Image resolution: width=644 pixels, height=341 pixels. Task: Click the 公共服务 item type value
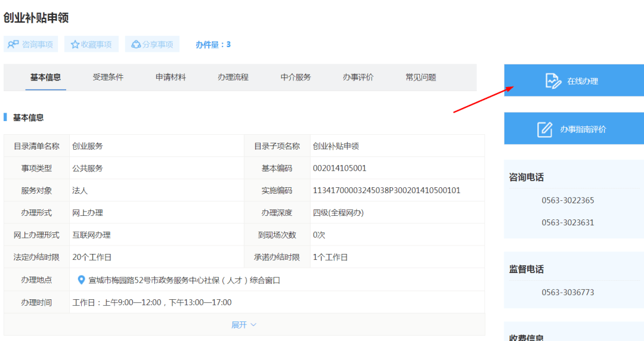click(88, 168)
